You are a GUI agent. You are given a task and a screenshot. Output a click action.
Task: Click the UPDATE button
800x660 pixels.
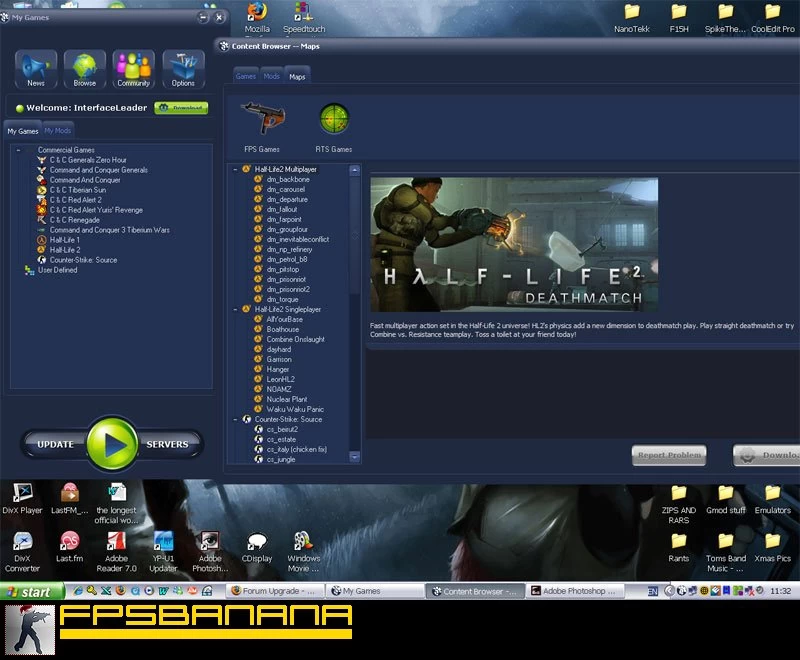(55, 444)
